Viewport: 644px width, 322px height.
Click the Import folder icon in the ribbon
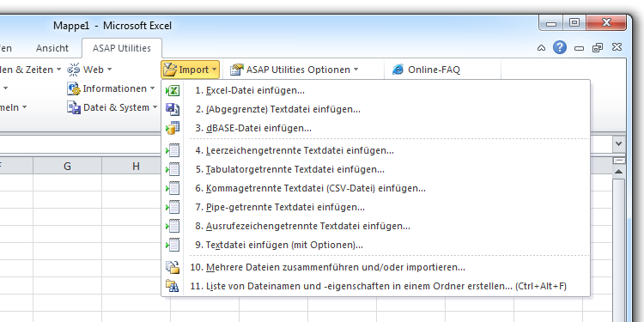[170, 70]
